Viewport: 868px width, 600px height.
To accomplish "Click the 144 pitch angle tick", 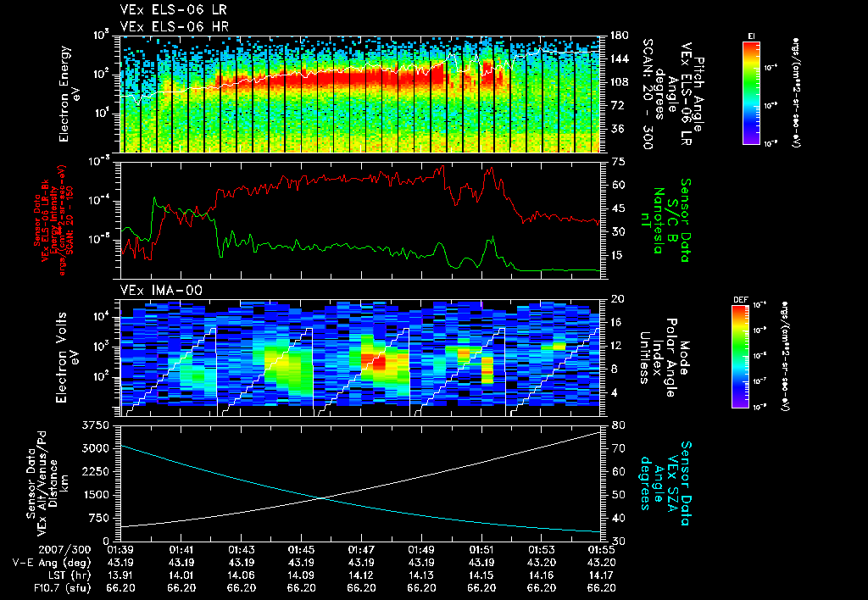I will pyautogui.click(x=619, y=58).
